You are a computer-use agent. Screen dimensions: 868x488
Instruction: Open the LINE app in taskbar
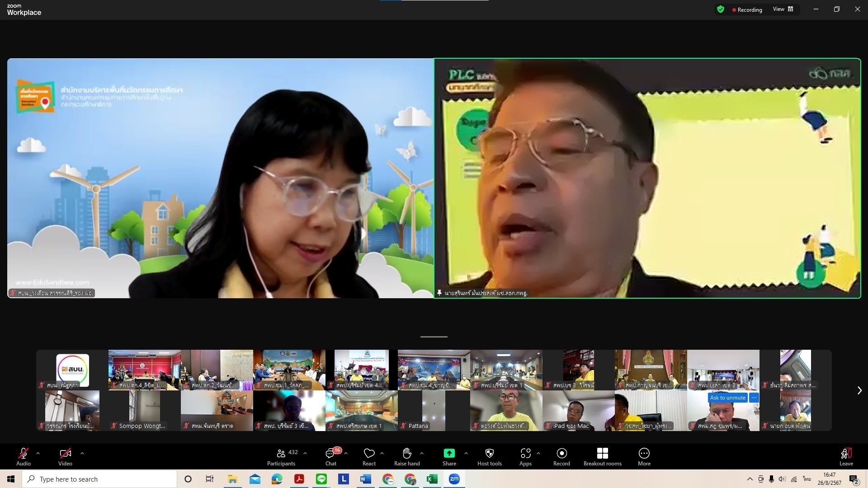[x=321, y=479]
